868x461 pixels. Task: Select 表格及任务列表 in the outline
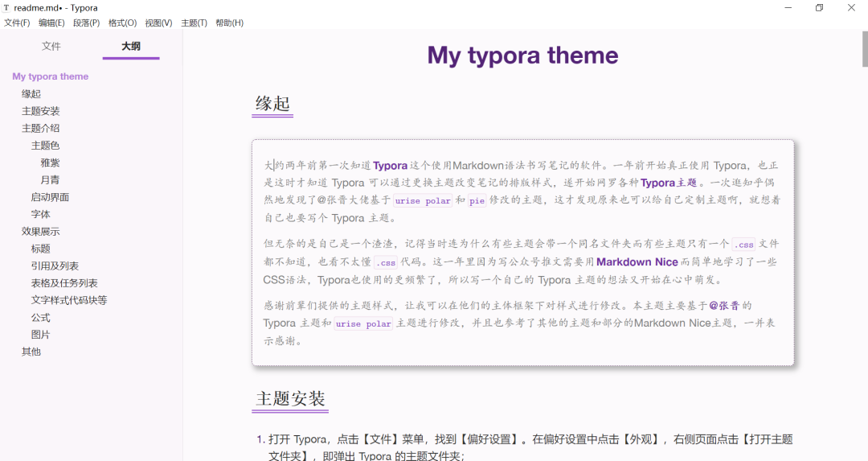(x=64, y=282)
